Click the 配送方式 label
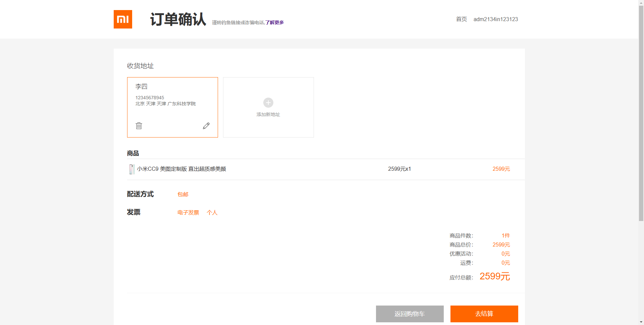This screenshot has width=644, height=325. 140,194
